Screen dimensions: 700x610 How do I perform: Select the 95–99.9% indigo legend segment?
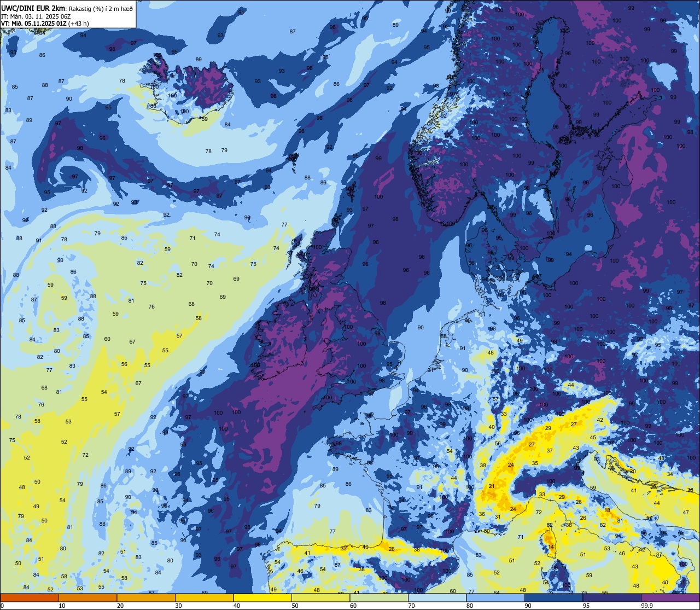click(x=612, y=597)
